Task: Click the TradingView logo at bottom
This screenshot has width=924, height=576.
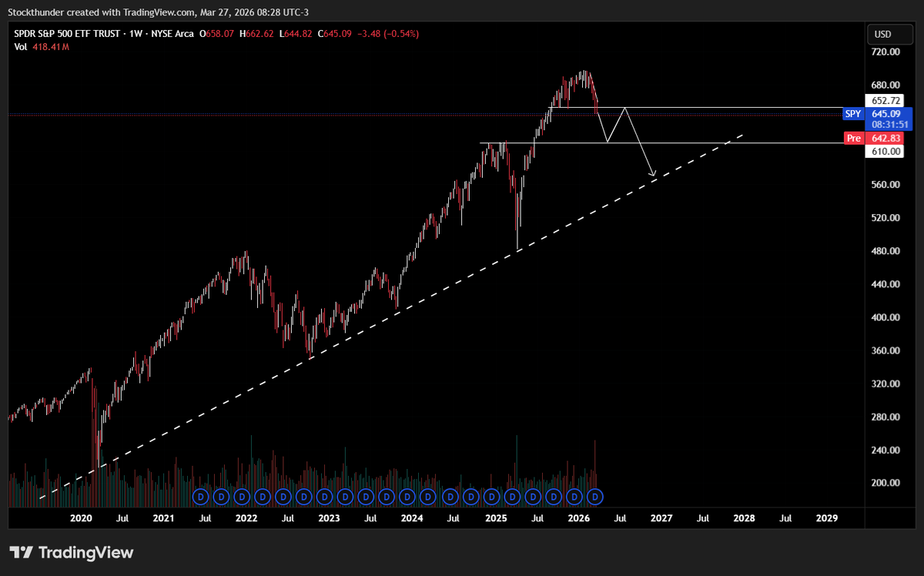Action: coord(71,552)
